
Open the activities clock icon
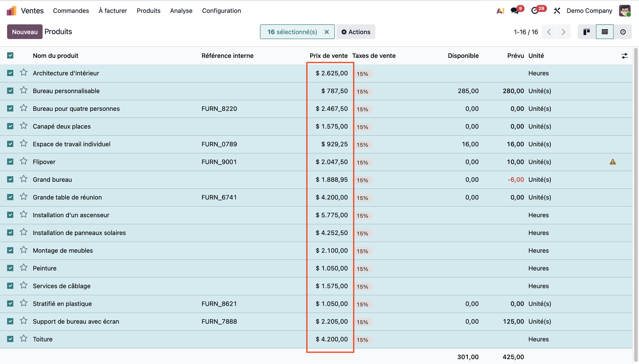pos(535,11)
